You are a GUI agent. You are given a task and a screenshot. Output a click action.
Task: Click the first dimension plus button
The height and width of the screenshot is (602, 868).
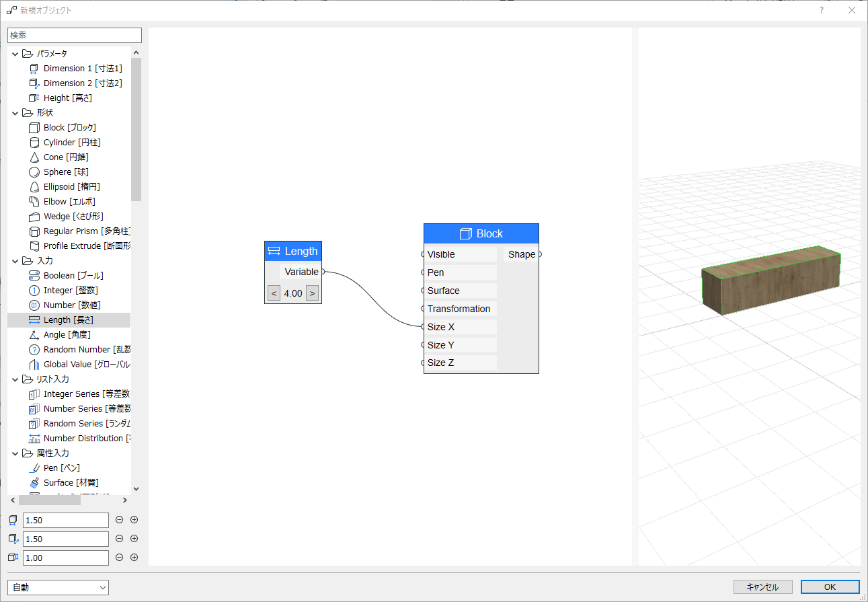(134, 520)
